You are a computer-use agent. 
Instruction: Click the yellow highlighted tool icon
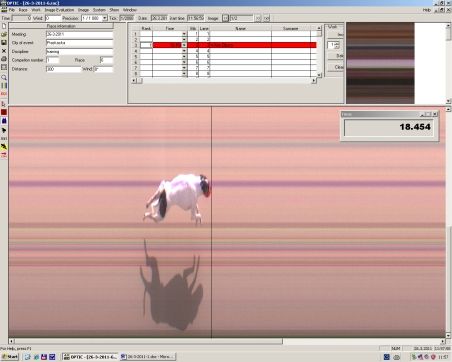(x=4, y=146)
